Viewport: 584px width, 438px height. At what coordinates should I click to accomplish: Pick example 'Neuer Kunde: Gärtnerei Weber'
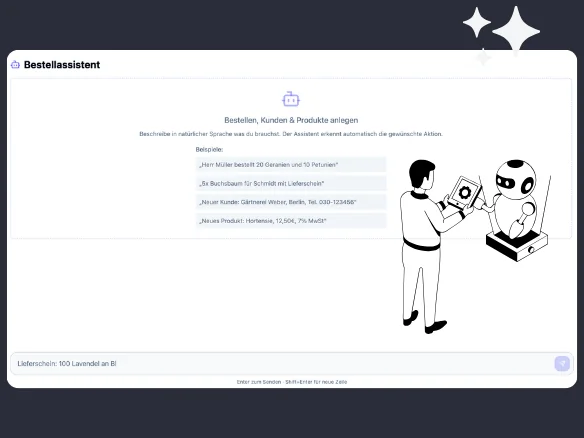[291, 202]
